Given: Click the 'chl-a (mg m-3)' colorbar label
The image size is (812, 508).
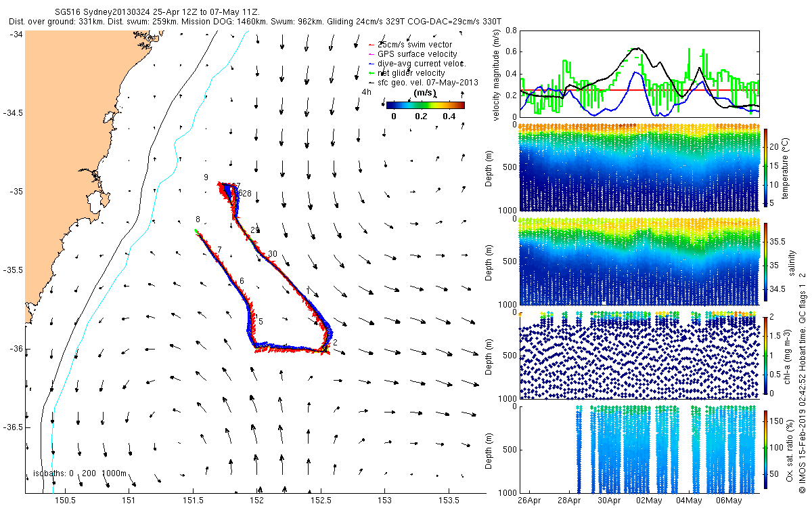Looking at the screenshot, I should pyautogui.click(x=788, y=356).
